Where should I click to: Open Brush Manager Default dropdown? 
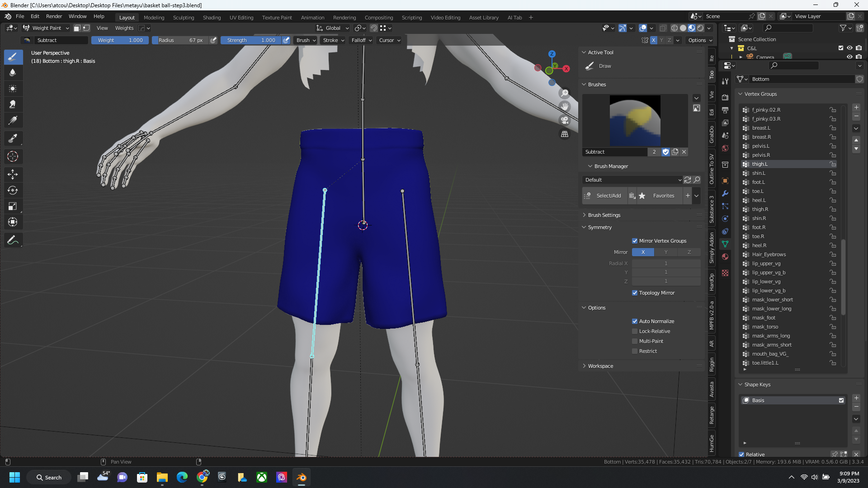pos(632,180)
